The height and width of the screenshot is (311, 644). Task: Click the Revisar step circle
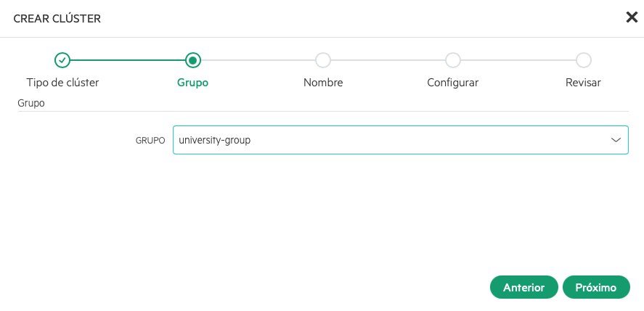[x=583, y=60]
